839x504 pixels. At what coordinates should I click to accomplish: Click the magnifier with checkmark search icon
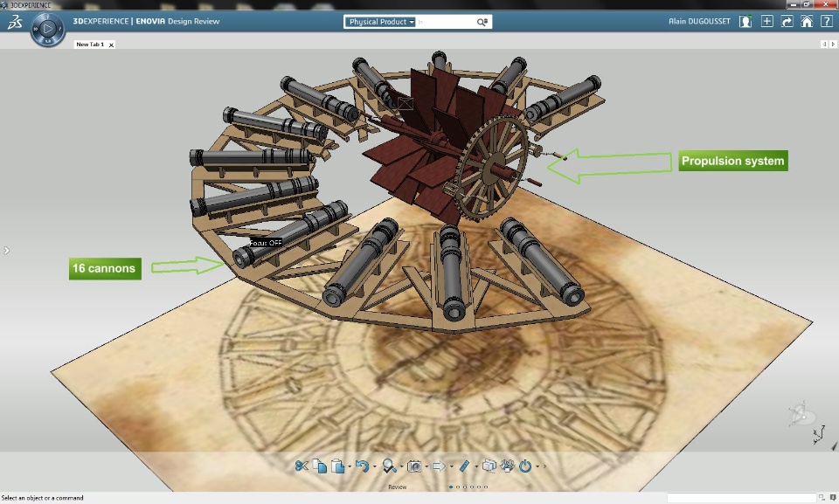[389, 466]
